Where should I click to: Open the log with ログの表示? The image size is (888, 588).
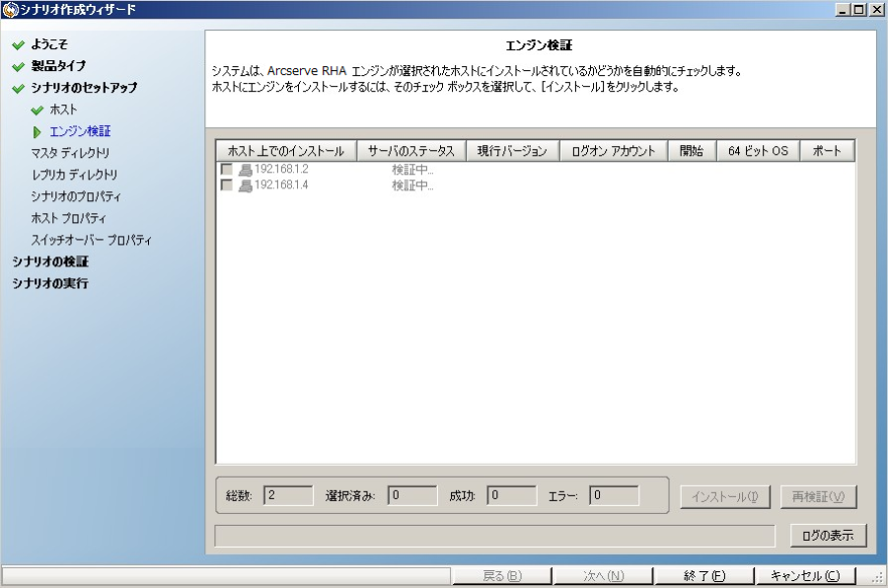[x=828, y=536]
